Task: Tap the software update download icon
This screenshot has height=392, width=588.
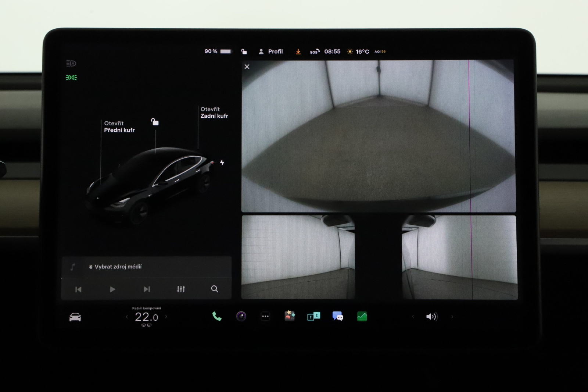Action: (x=298, y=52)
